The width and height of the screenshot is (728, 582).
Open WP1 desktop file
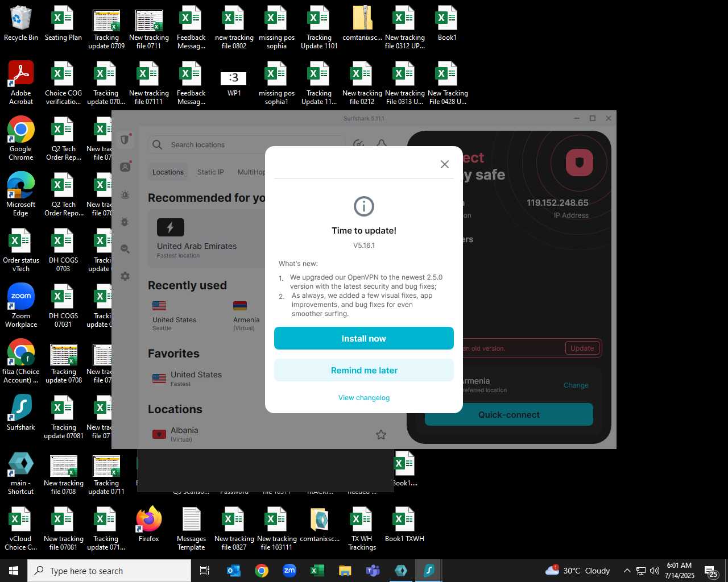[x=234, y=83]
